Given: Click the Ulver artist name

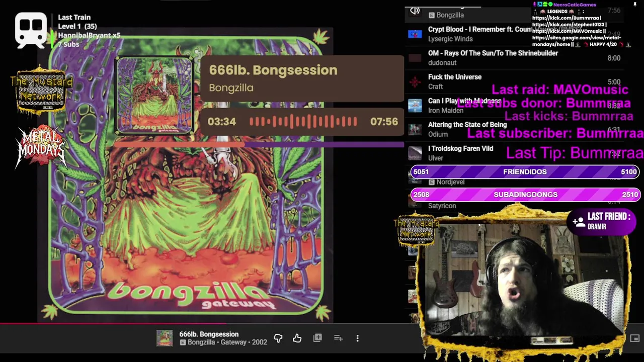Looking at the screenshot, I should click(x=436, y=158).
